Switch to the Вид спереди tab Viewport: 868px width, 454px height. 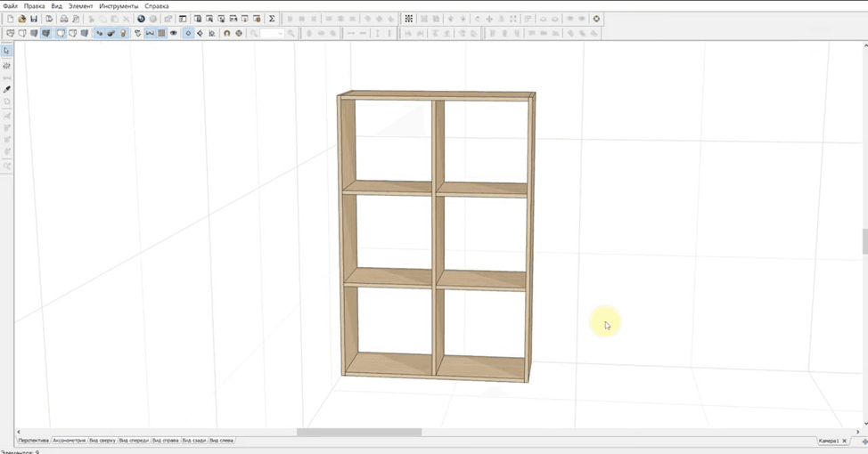pos(134,441)
